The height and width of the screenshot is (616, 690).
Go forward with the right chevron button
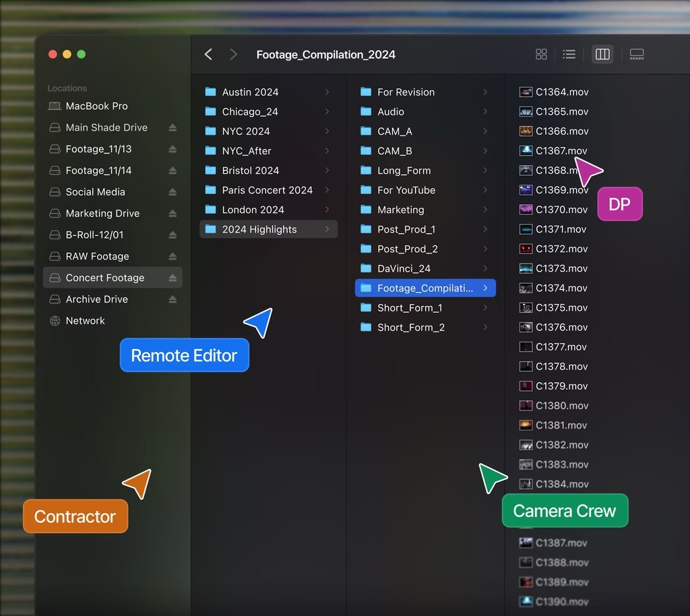(233, 54)
